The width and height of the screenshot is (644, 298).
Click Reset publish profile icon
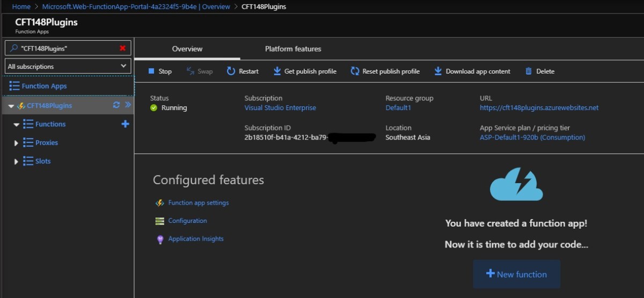tap(355, 71)
